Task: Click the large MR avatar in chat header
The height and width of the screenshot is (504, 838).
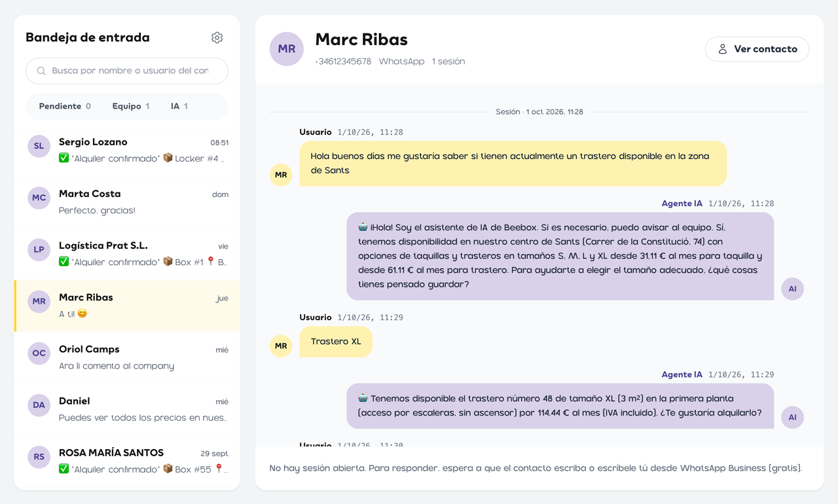Action: [287, 49]
